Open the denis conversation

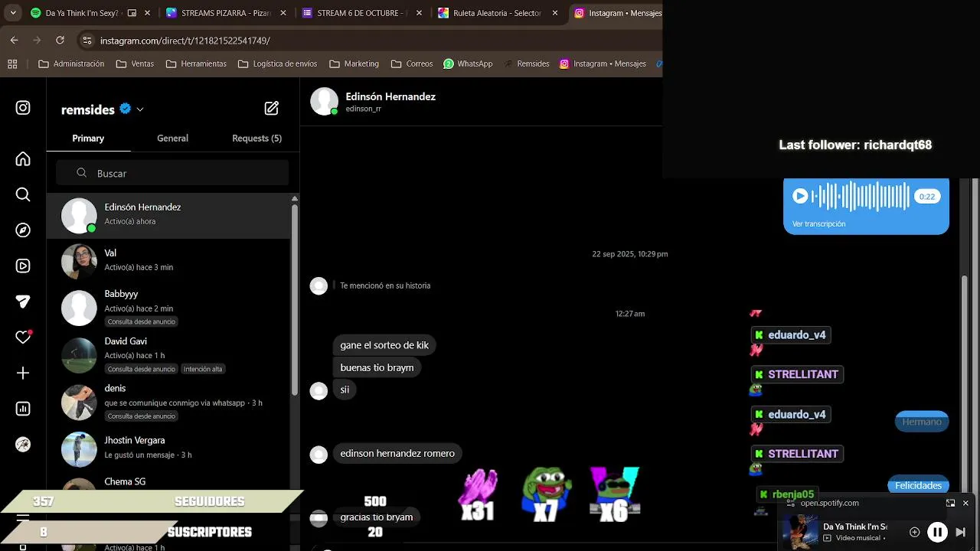[168, 403]
